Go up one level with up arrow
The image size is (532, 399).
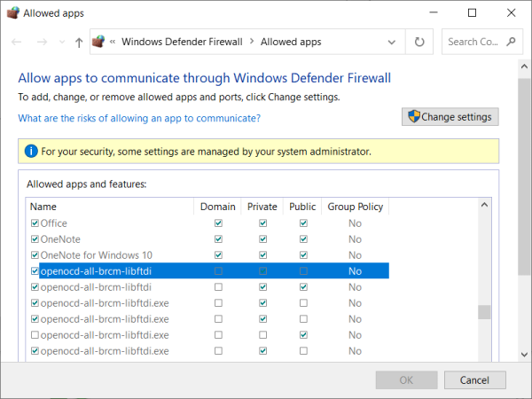(x=79, y=43)
